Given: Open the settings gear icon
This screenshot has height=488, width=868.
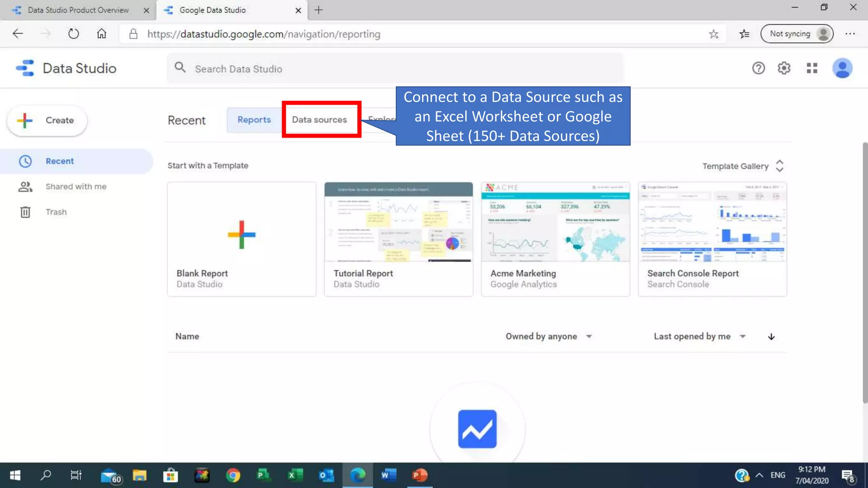Looking at the screenshot, I should 784,68.
